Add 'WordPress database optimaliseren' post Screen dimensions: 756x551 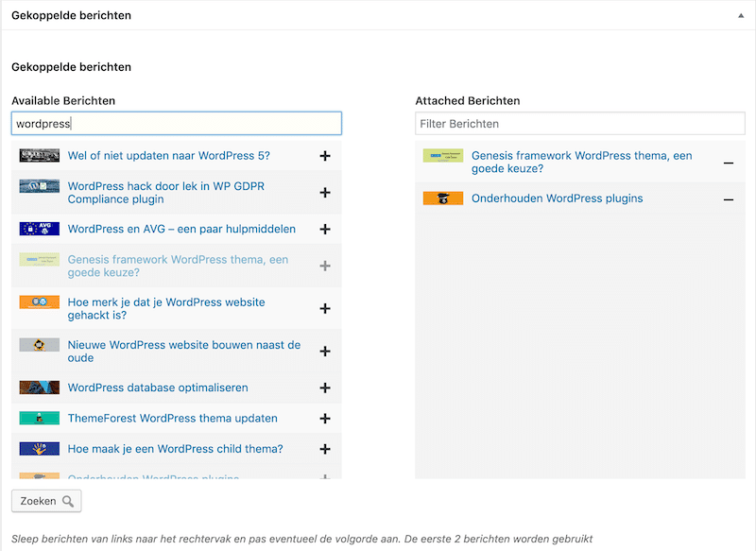[325, 387]
